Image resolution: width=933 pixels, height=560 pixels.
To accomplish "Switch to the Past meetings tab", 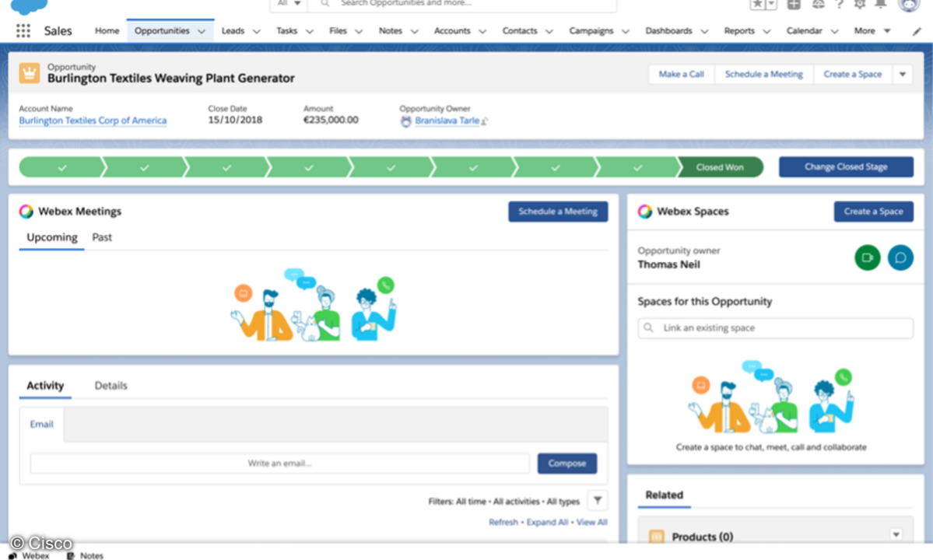I will tap(102, 237).
